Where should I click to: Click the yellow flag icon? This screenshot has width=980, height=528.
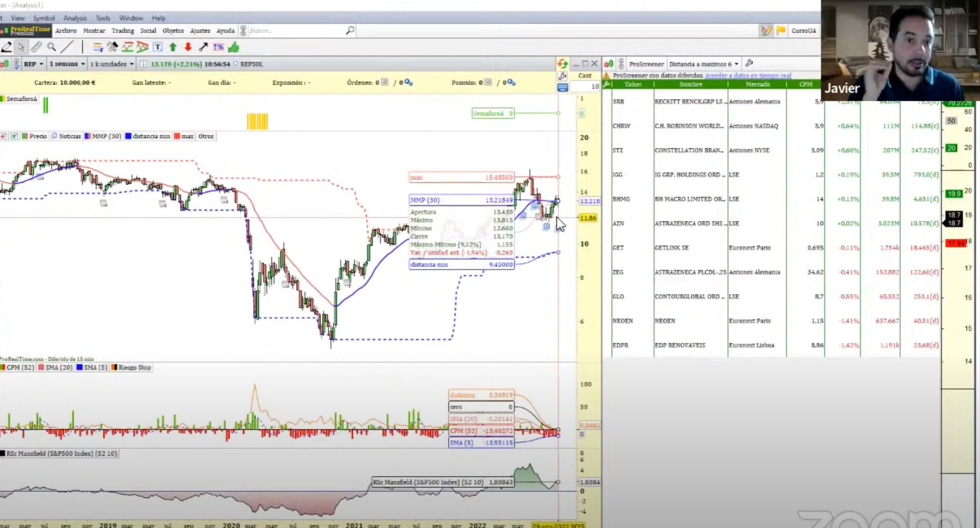[781, 31]
